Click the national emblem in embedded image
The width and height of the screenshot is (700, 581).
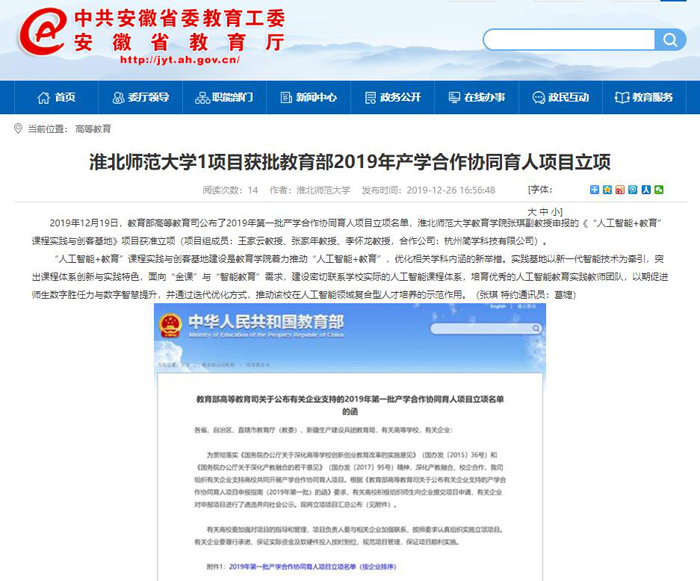click(170, 326)
